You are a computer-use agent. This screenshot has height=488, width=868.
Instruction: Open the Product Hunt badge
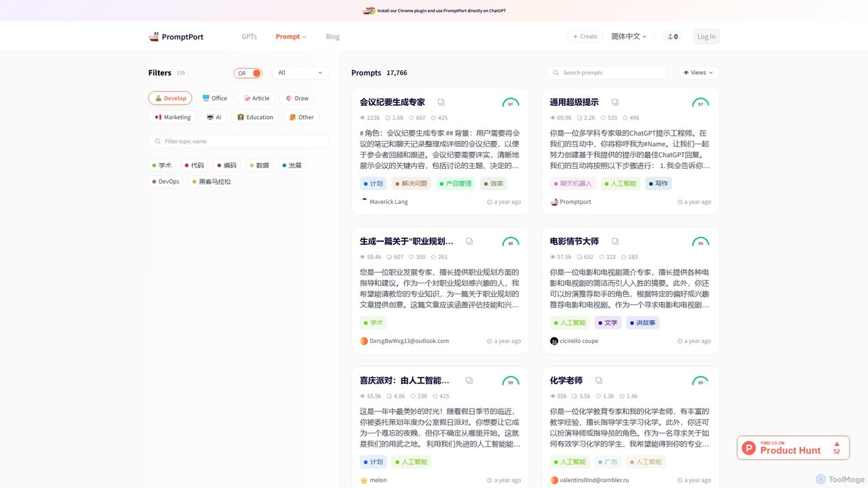793,448
